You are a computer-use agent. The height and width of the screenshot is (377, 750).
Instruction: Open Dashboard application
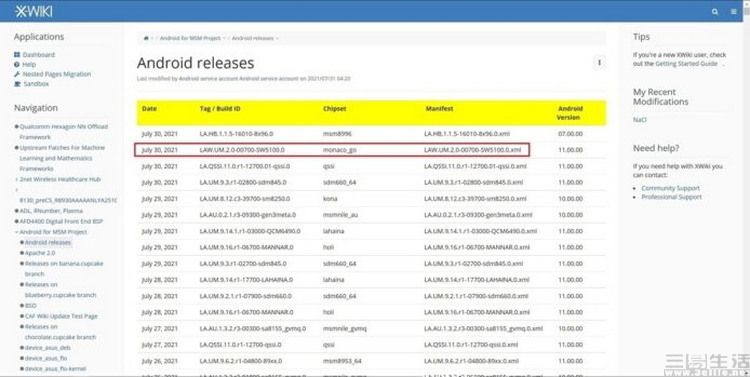[x=39, y=55]
